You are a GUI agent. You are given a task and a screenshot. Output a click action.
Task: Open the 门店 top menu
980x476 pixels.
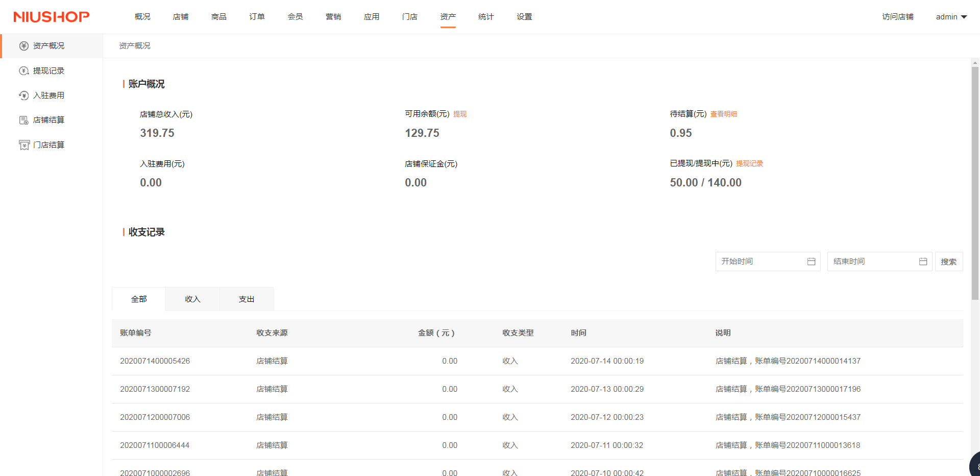(x=410, y=17)
